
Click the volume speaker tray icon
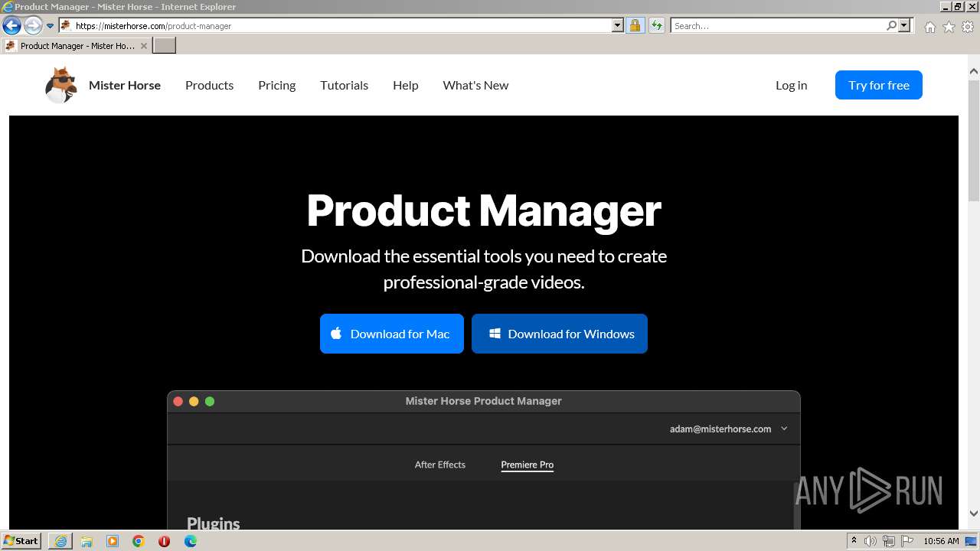coord(871,541)
